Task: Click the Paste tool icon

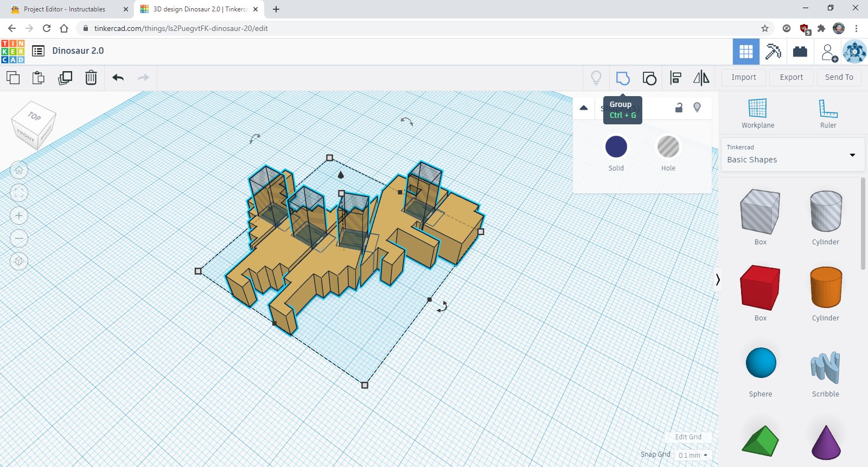Action: [39, 78]
